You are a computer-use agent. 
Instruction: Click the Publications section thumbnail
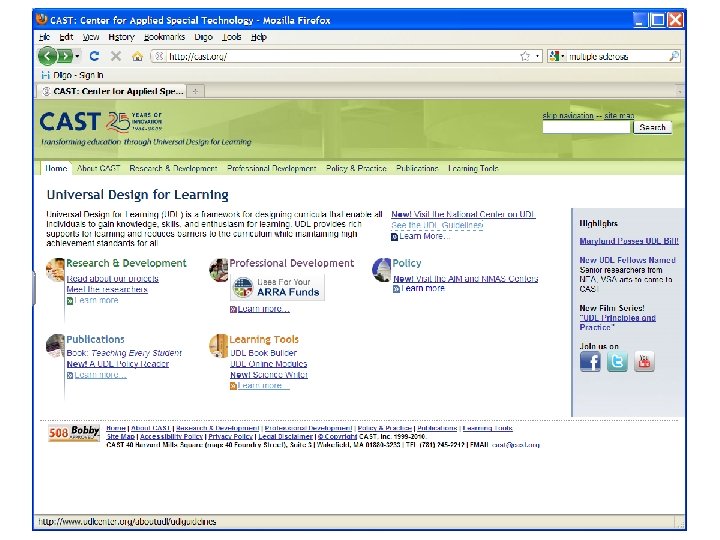[55, 346]
